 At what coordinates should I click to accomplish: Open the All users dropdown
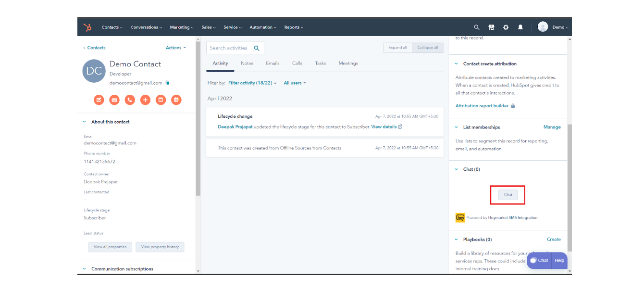pyautogui.click(x=295, y=83)
